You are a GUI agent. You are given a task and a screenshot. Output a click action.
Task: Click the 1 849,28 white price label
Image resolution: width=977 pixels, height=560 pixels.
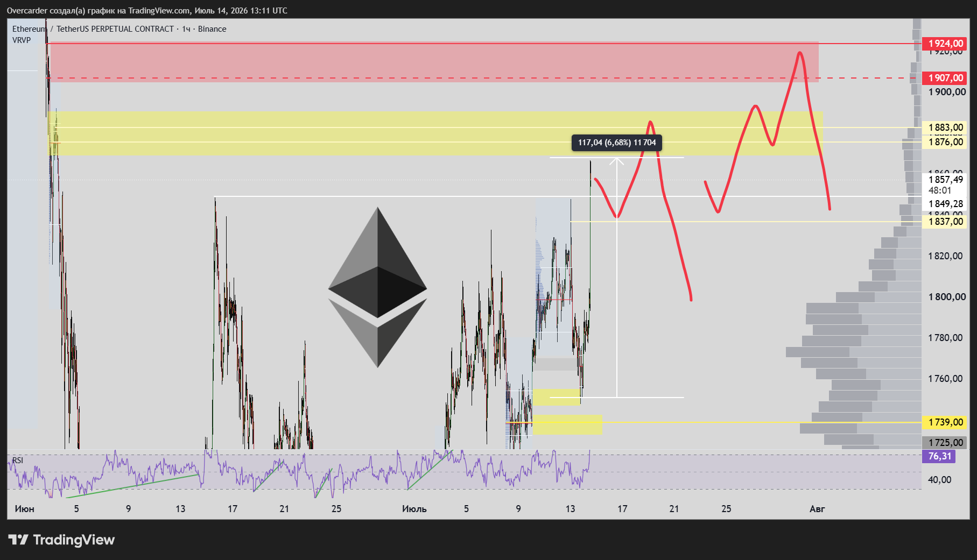[x=945, y=204]
